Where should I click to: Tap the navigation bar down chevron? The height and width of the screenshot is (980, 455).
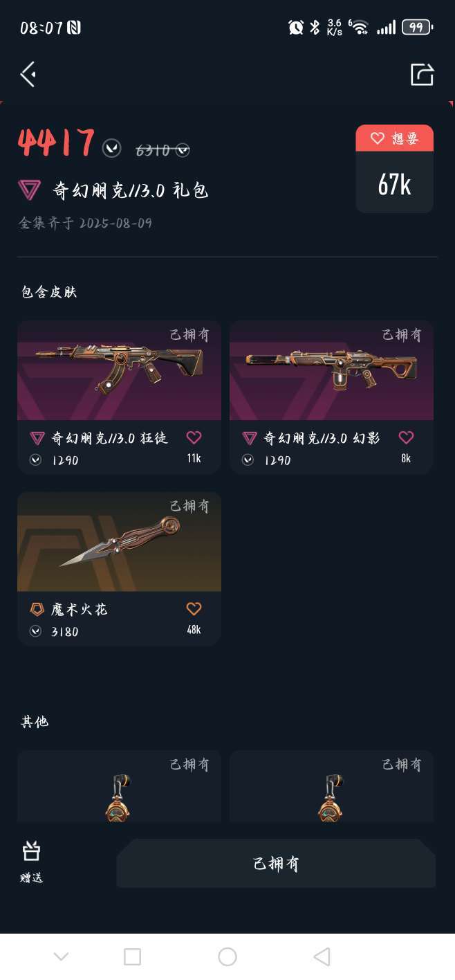(61, 956)
